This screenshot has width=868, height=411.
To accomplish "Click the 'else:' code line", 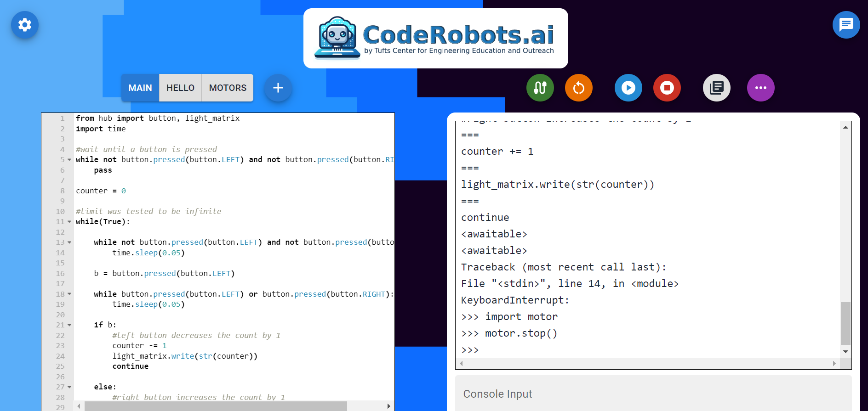I will click(105, 387).
